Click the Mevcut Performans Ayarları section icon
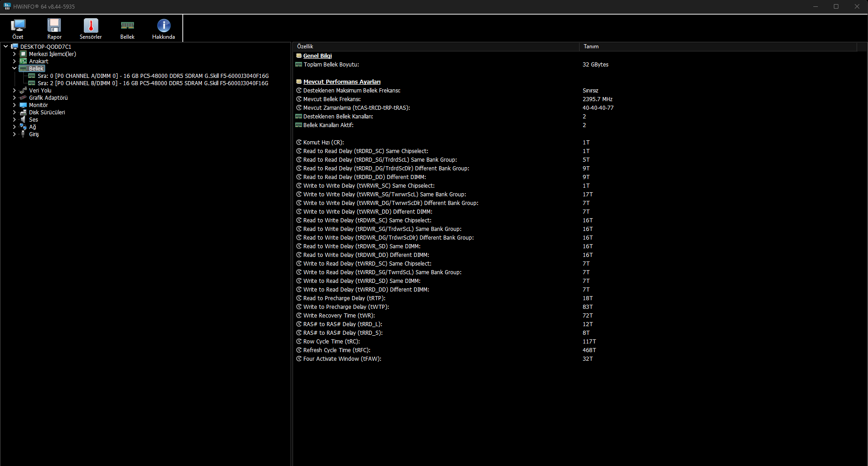This screenshot has height=466, width=868. [x=299, y=82]
